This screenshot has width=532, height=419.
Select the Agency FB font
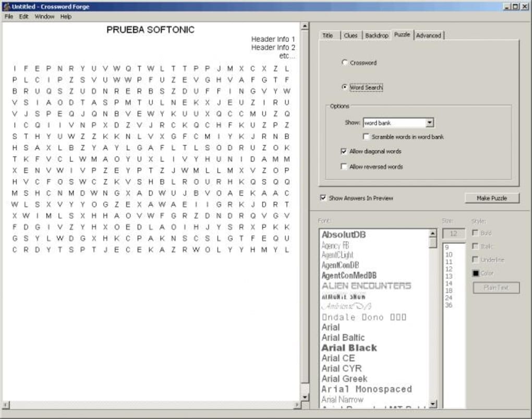pos(335,245)
